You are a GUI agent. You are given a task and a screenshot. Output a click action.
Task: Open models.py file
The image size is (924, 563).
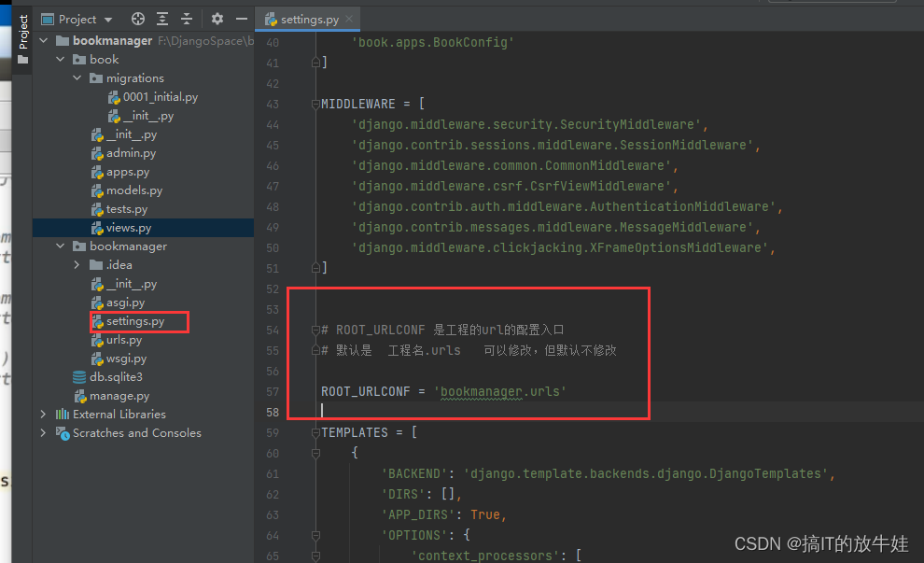pos(134,190)
